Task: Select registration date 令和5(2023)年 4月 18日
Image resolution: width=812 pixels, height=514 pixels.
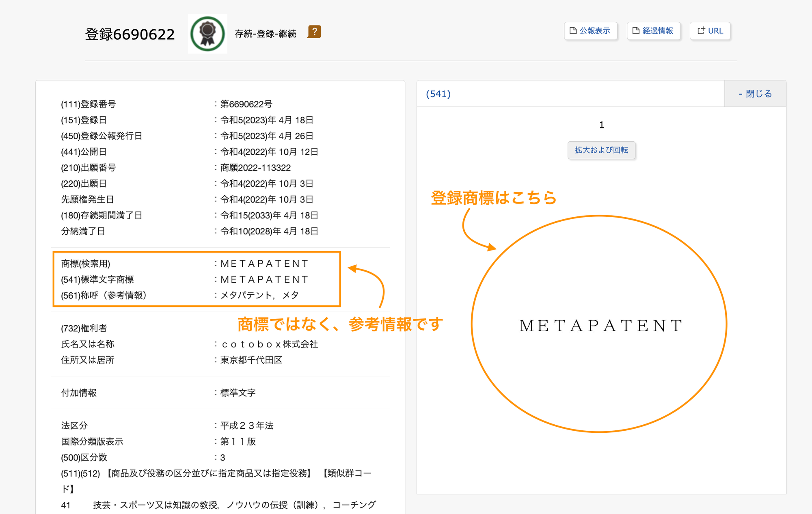Action: [267, 120]
